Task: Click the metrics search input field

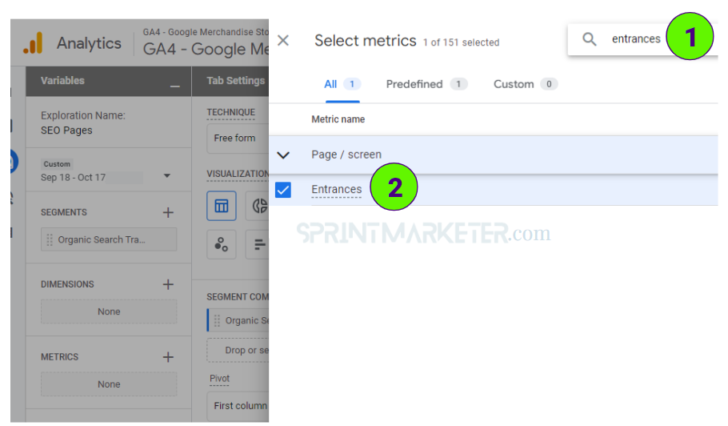Action: pos(636,39)
